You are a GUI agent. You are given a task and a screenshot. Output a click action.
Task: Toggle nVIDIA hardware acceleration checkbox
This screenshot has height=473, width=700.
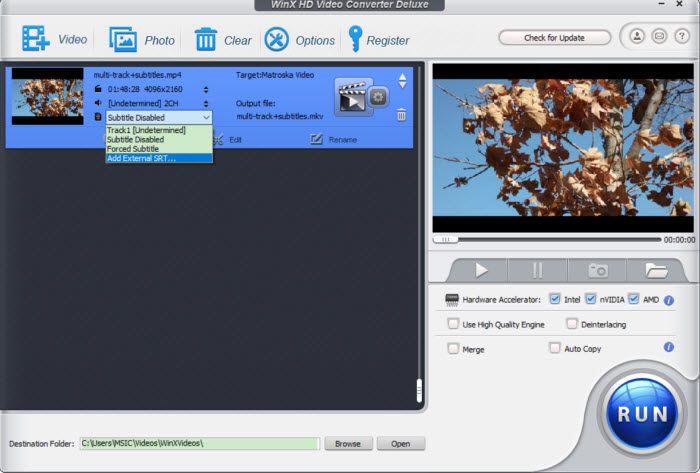590,299
